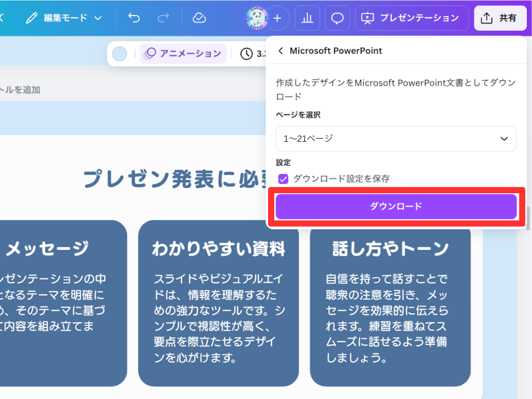The height and width of the screenshot is (399, 532).
Task: Open the 共有 share menu
Action: [499, 18]
